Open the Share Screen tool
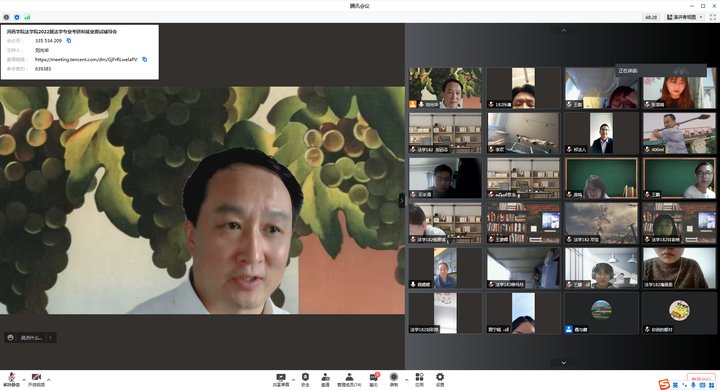 [x=281, y=379]
